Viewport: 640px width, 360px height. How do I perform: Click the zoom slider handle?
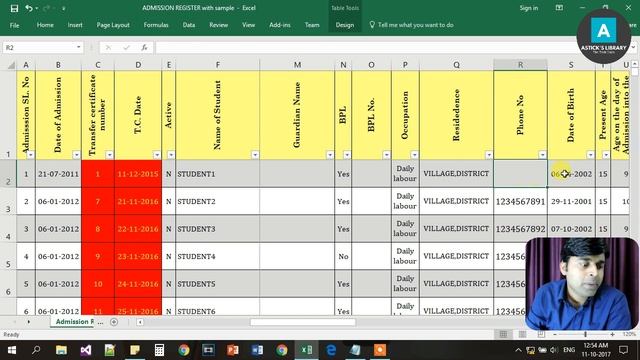585,334
